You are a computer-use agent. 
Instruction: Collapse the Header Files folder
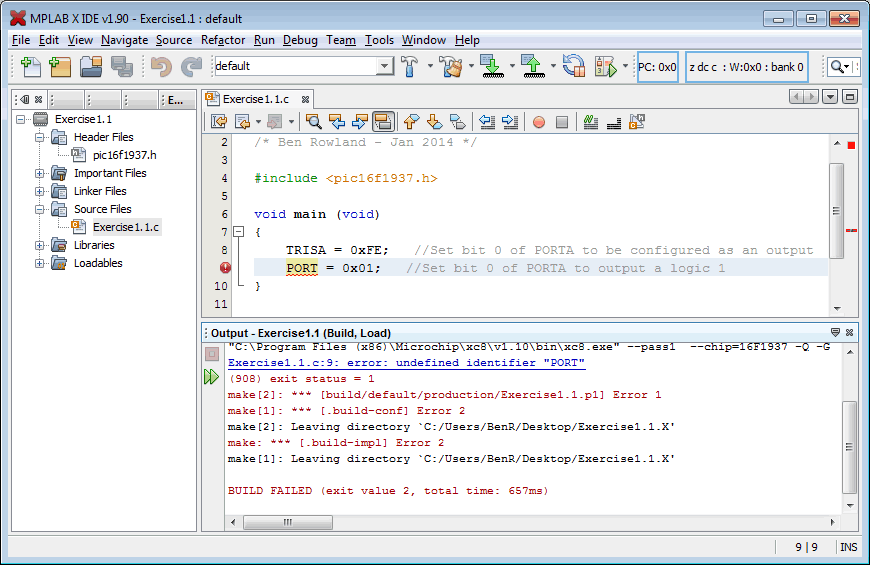(39, 137)
